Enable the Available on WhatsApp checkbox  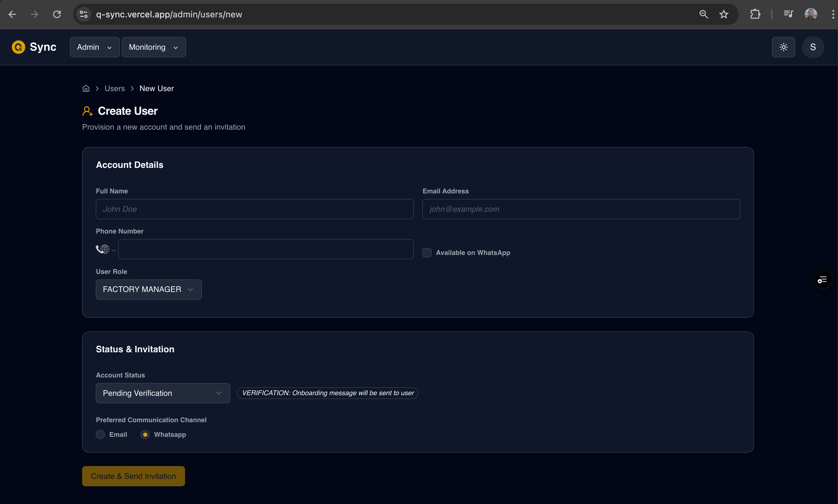point(427,252)
